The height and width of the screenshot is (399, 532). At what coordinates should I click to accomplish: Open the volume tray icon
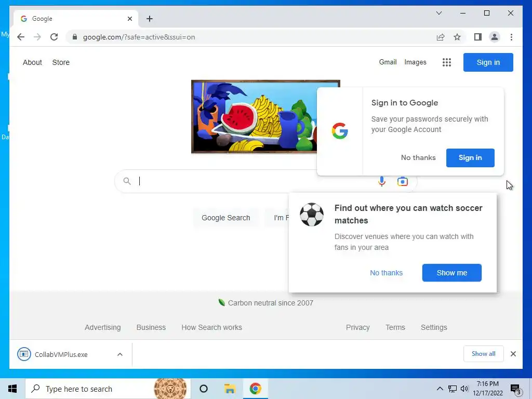pyautogui.click(x=464, y=389)
